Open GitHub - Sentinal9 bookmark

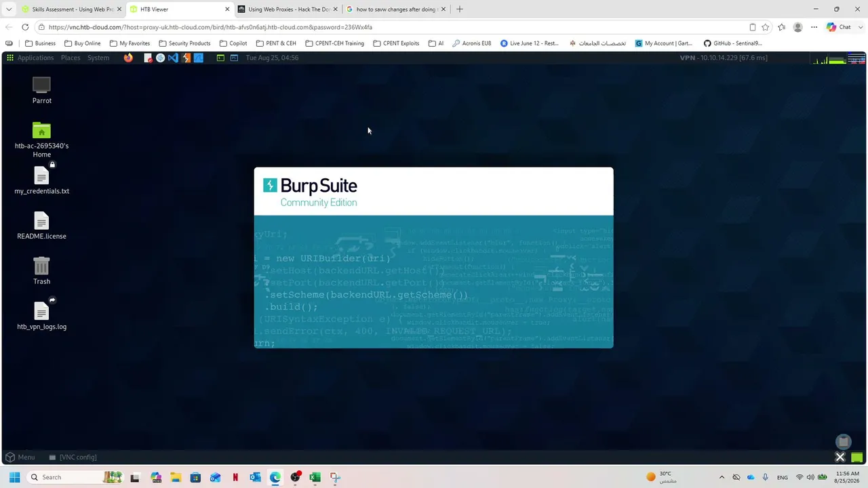tap(732, 43)
